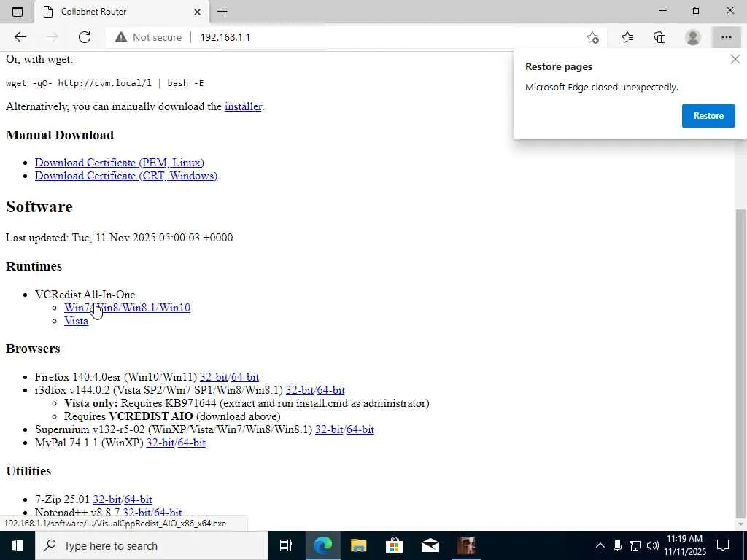This screenshot has width=747, height=560.
Task: Click the 'Vista only:' requirement text
Action: (247, 403)
